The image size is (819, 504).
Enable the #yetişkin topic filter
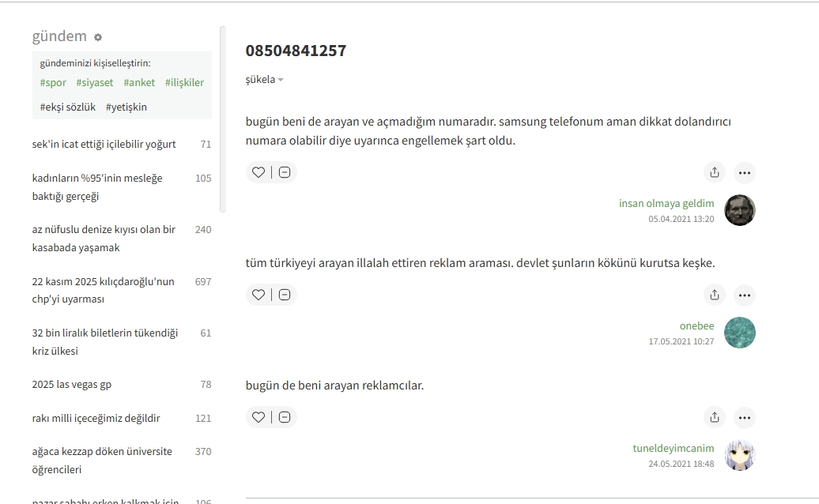[126, 107]
